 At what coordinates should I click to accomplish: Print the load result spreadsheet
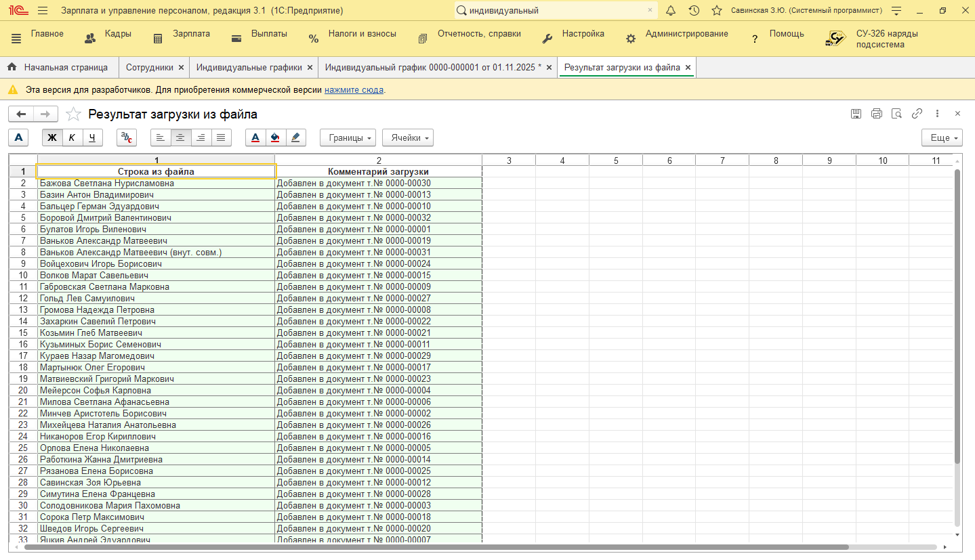click(877, 114)
